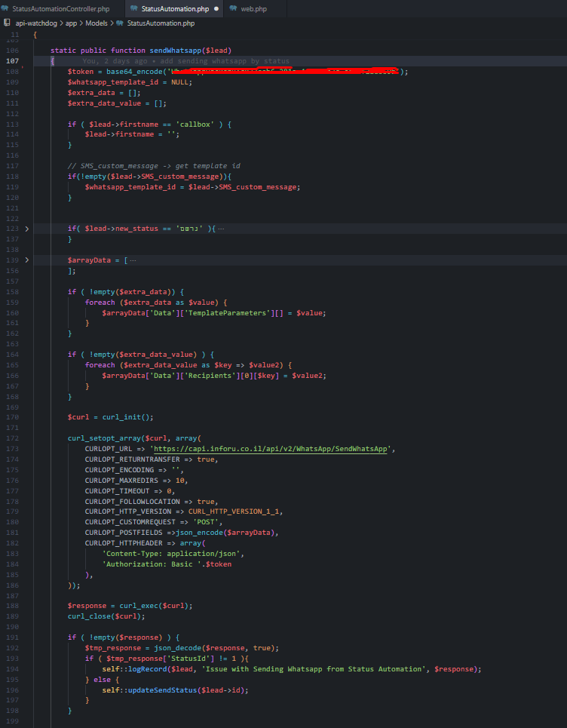Screen dimensions: 567x728
Task: Switch to the StatusAutomationController.php tab
Action: tap(60, 9)
